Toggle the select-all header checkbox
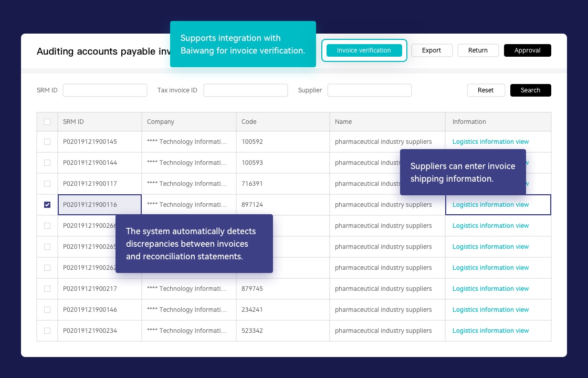Viewport: 588px width, 378px height. click(47, 122)
